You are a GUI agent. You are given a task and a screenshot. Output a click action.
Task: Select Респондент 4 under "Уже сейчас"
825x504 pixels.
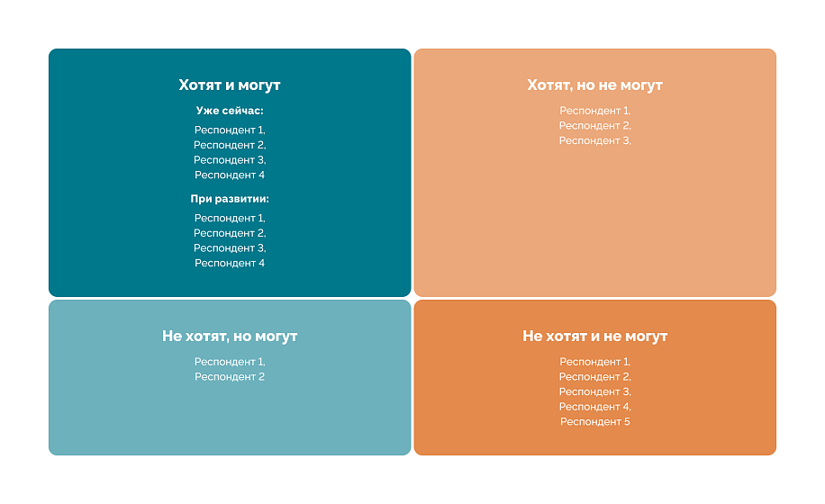230,175
